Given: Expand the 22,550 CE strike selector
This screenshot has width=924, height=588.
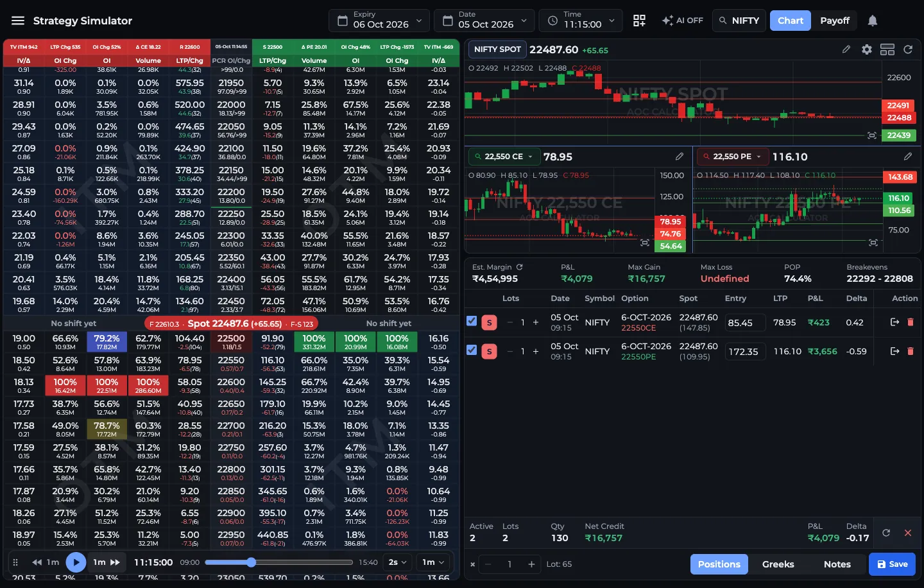Looking at the screenshot, I should point(504,157).
